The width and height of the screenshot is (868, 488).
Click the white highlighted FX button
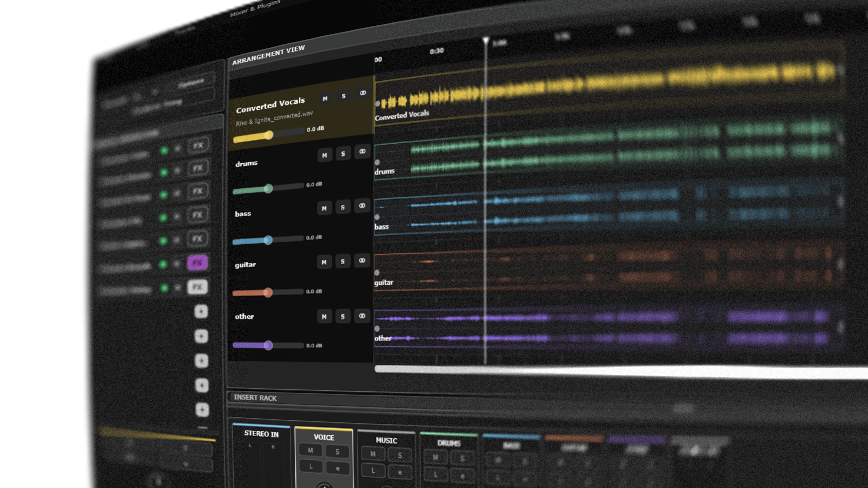click(197, 287)
